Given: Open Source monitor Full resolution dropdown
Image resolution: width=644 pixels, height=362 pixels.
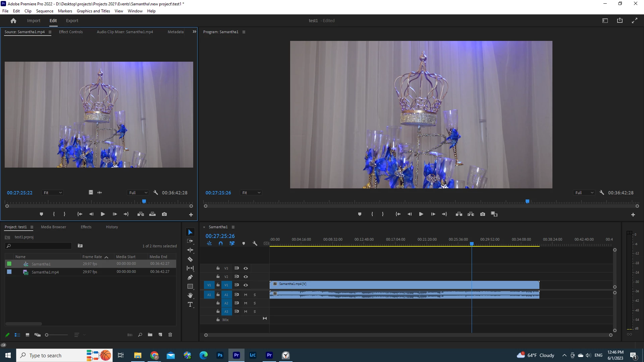Looking at the screenshot, I should 138,193.
